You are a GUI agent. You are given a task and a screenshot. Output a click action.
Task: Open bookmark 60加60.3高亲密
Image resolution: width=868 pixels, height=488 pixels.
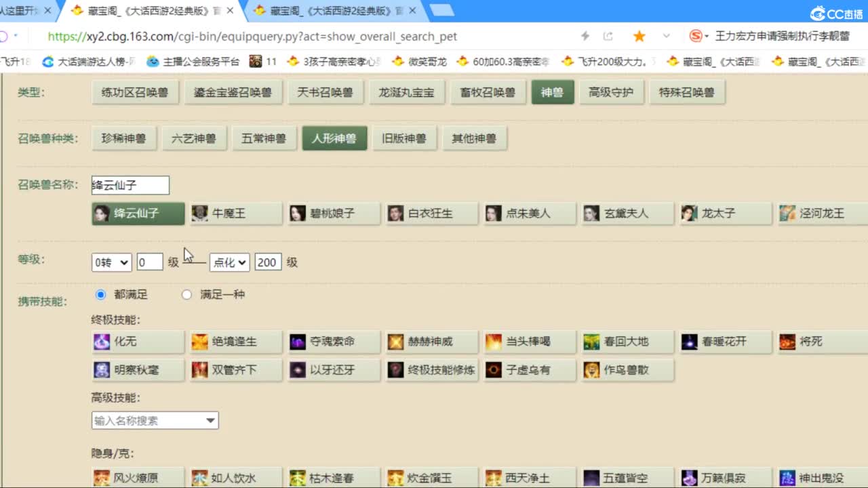(502, 62)
